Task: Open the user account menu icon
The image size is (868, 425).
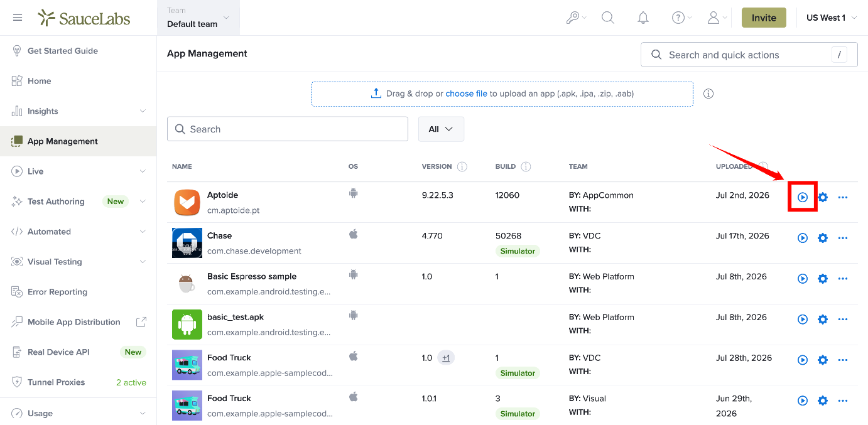Action: (713, 18)
